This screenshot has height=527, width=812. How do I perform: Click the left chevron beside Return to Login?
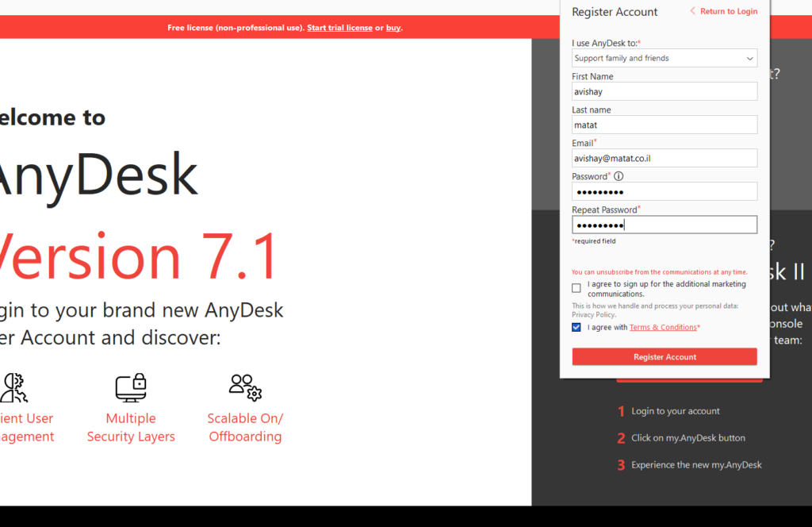(694, 11)
